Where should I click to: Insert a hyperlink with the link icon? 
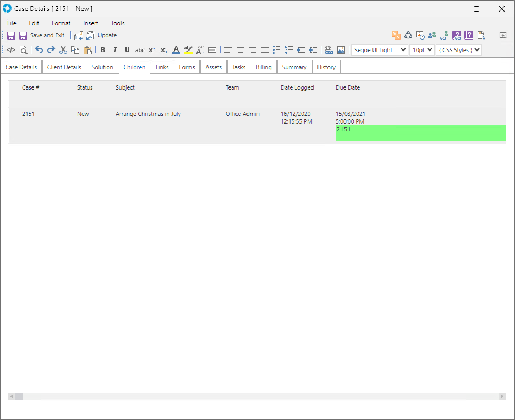pyautogui.click(x=329, y=50)
